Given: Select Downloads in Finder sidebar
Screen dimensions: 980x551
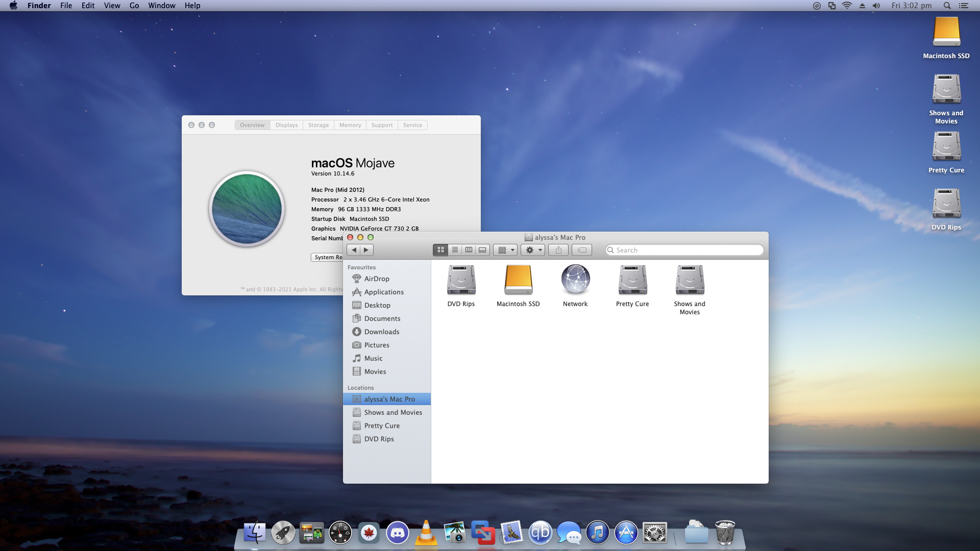Looking at the screenshot, I should point(387,332).
